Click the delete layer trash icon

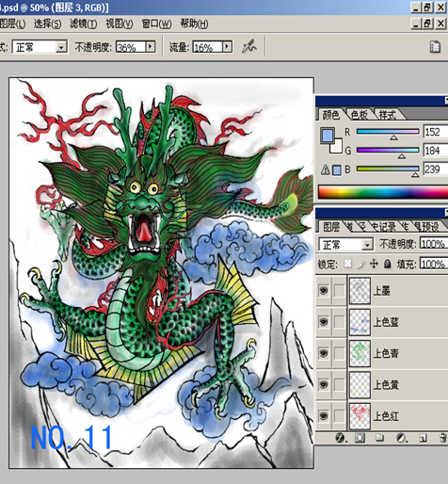(x=443, y=438)
